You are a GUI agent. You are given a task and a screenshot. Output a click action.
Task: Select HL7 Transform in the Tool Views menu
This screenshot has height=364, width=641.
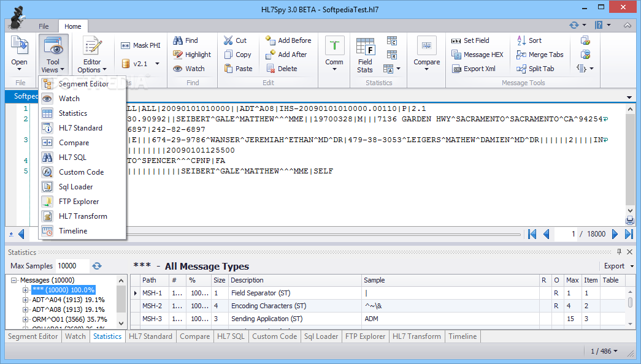tap(82, 216)
